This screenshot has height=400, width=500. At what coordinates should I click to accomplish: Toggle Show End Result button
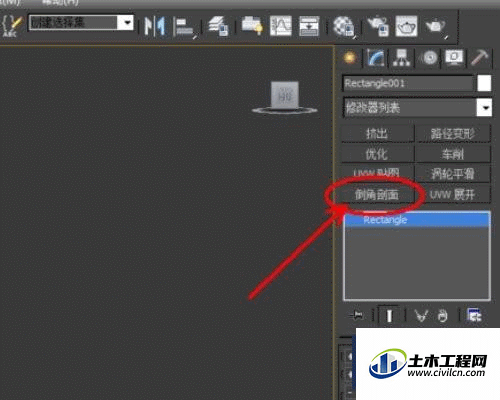pos(389,315)
